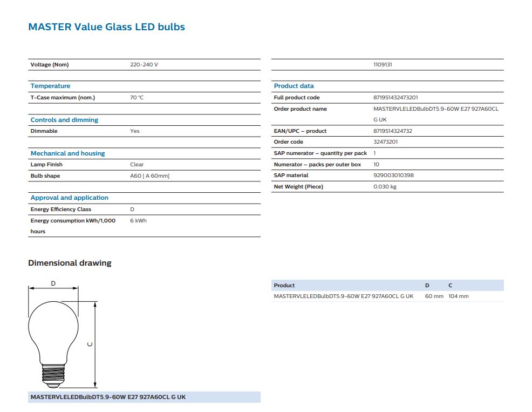Select the Dimmable label
The width and height of the screenshot is (532, 412).
[x=44, y=131]
